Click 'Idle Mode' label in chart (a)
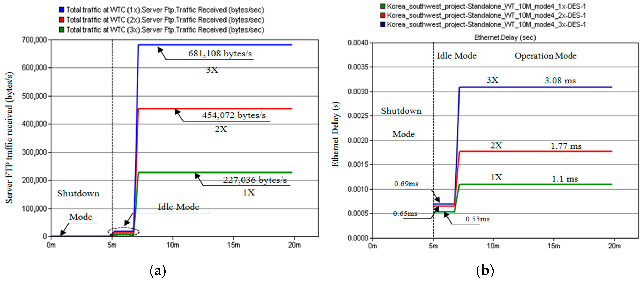 (178, 207)
